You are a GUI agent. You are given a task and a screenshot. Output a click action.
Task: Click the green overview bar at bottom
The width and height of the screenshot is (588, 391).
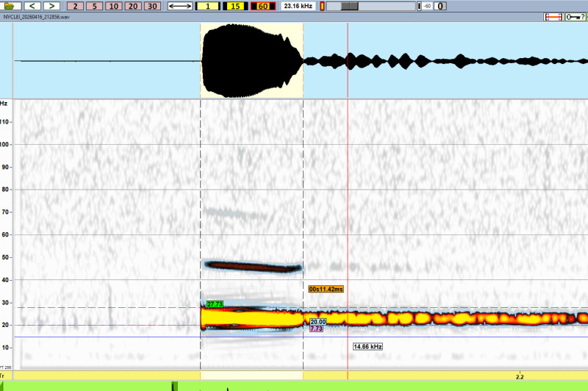click(x=294, y=386)
